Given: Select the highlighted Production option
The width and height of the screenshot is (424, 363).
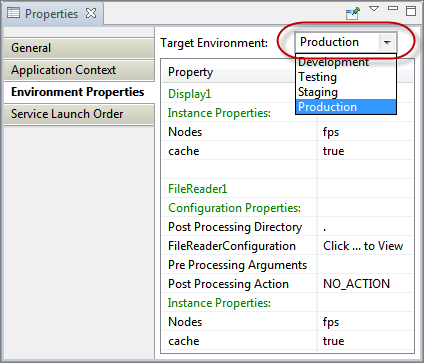Looking at the screenshot, I should pos(346,107).
